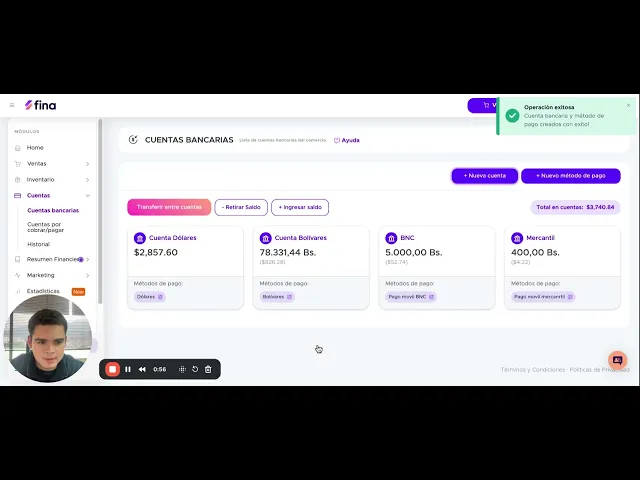Dismiss the Operación exitosa notification
Viewport: 640px width, 480px height.
628,105
